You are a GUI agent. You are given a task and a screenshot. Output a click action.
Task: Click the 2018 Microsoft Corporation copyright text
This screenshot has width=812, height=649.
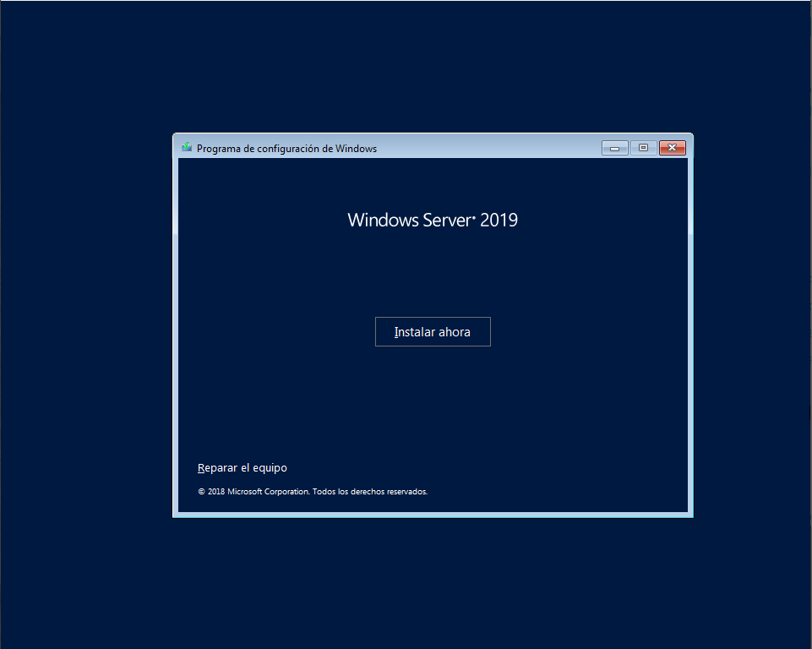point(313,492)
